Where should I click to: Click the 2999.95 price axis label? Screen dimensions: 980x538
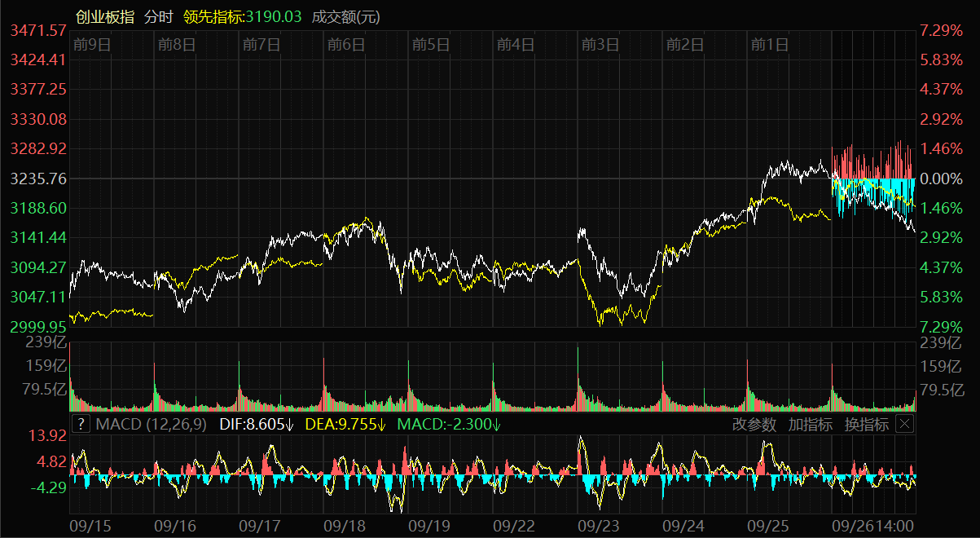click(x=38, y=326)
